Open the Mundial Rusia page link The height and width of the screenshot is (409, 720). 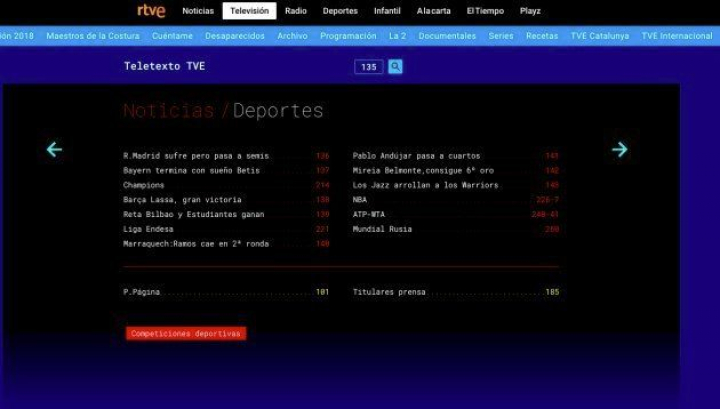(382, 229)
